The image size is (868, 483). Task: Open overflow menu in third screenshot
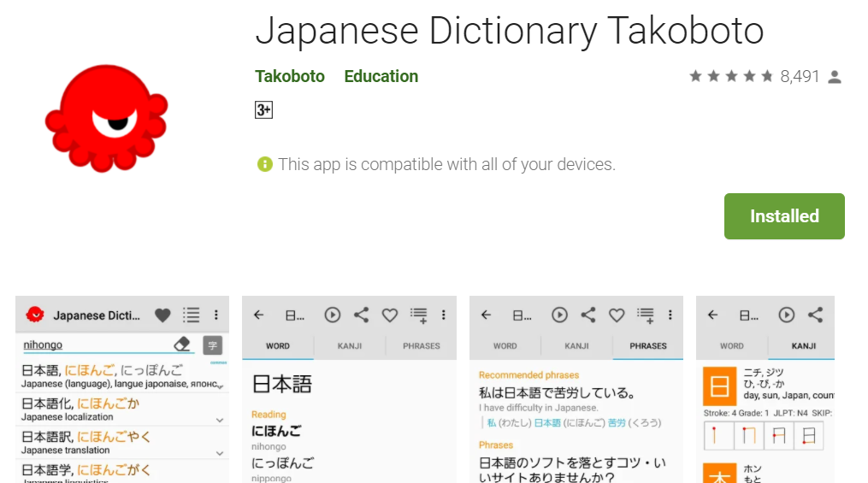pyautogui.click(x=670, y=315)
